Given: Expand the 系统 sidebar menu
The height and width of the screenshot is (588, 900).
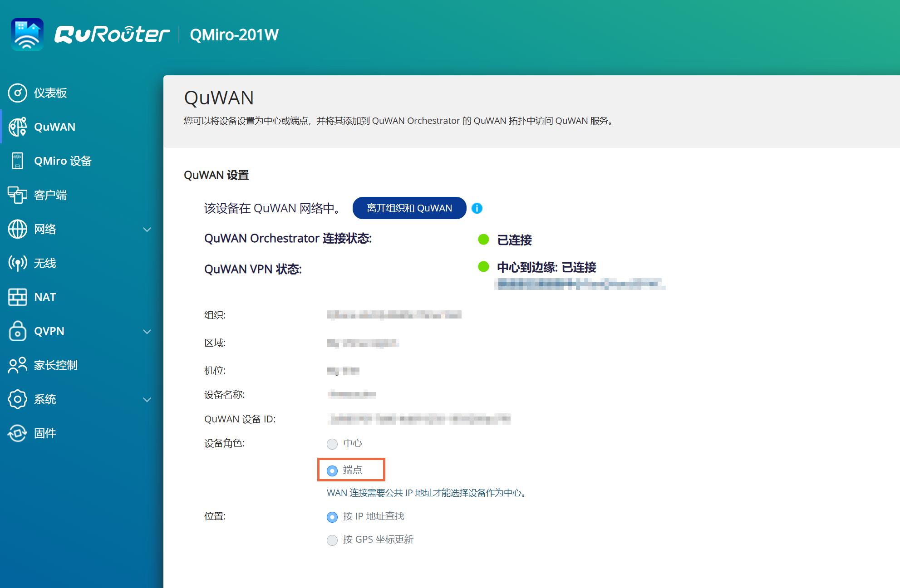Looking at the screenshot, I should (x=146, y=400).
